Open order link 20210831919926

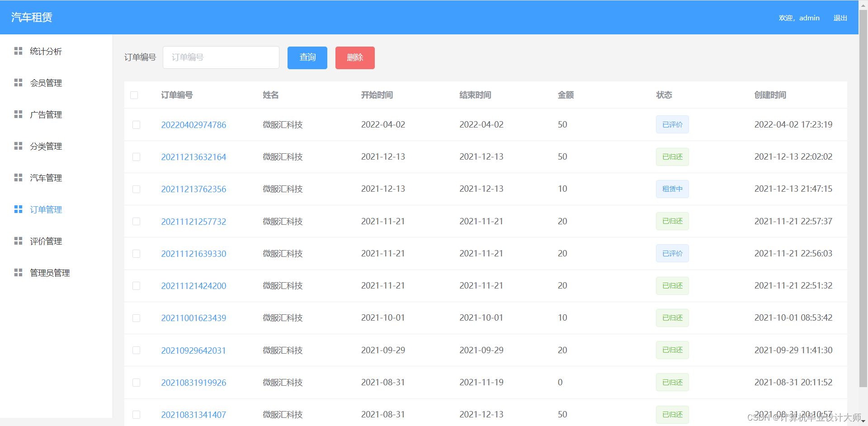193,383
